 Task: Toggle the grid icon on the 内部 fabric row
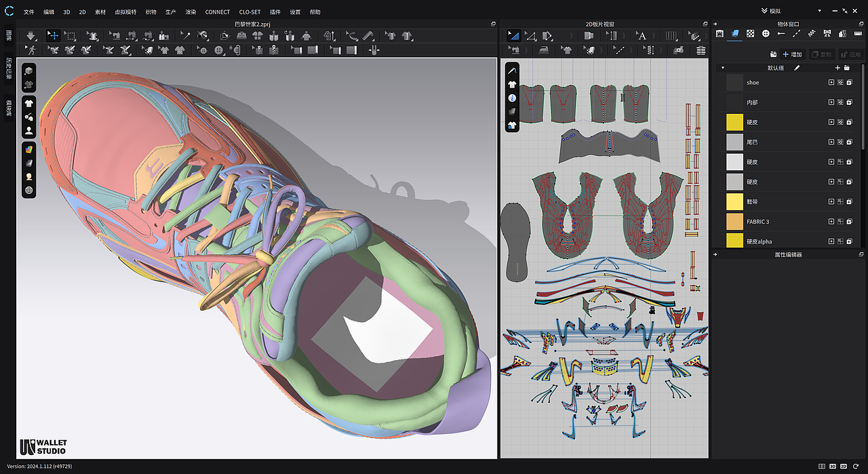840,102
